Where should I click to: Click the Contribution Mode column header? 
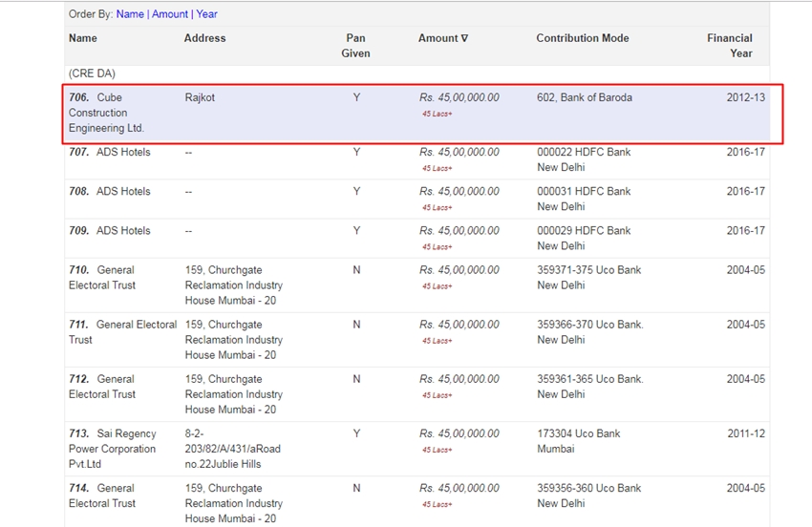pos(582,38)
